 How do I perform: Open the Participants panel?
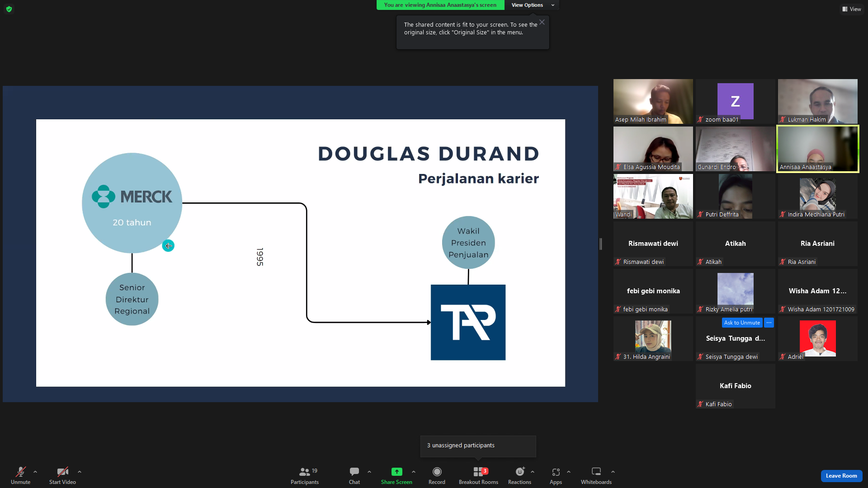tap(305, 475)
